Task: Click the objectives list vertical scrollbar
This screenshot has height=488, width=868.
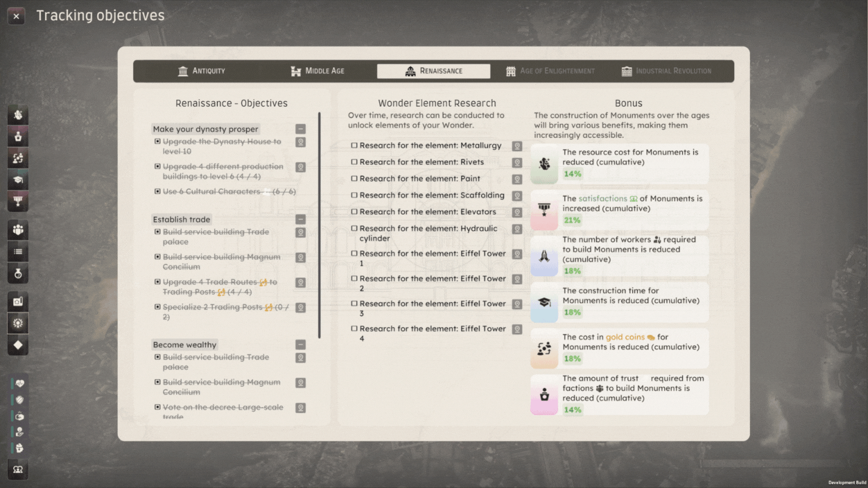Action: click(x=319, y=226)
